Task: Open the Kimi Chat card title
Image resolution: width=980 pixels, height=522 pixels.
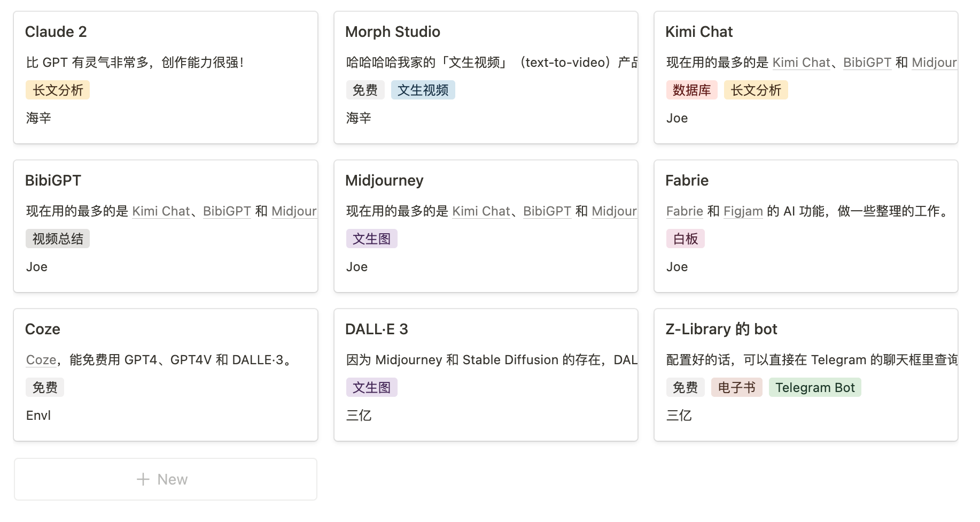Action: [x=699, y=32]
